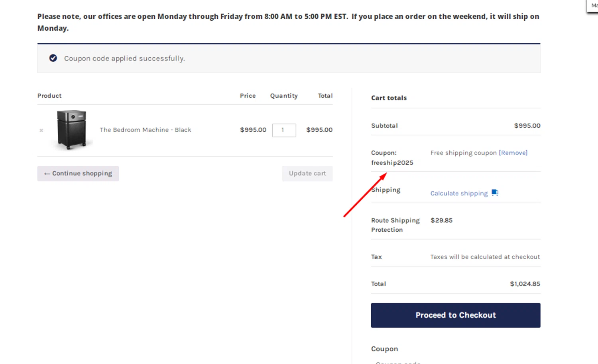Click 'Coupon code applied successfully.' message
This screenshot has width=598, height=364.
124,59
